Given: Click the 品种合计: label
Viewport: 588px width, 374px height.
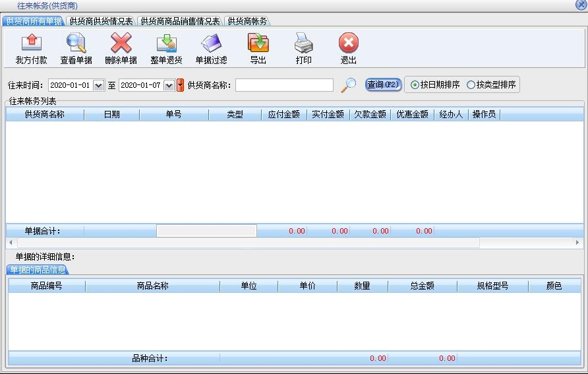Looking at the screenshot, I should click(150, 358).
